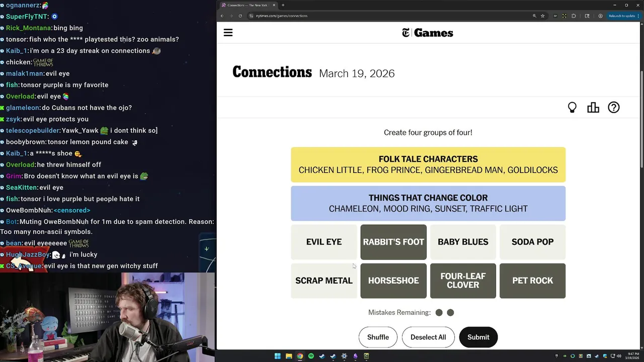Select the SCRAP METAL tile

point(324,281)
